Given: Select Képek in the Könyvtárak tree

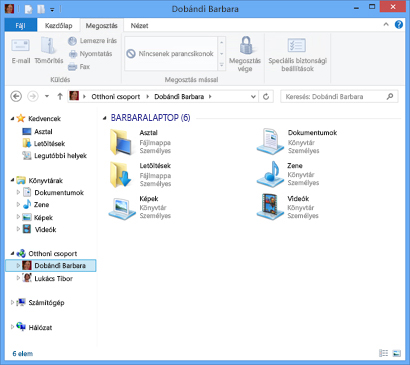Looking at the screenshot, I should [38, 217].
